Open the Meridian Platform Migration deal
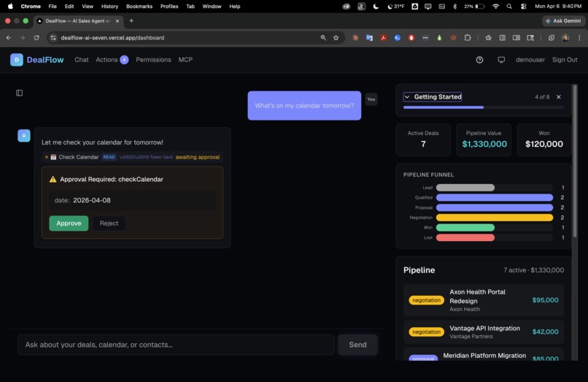The image size is (588, 382). 484,355
